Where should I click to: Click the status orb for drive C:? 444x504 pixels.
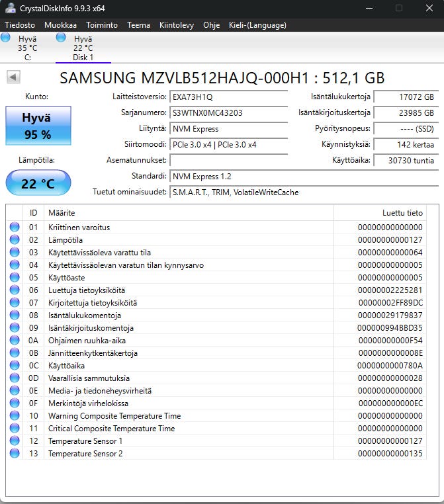[x=5, y=37]
